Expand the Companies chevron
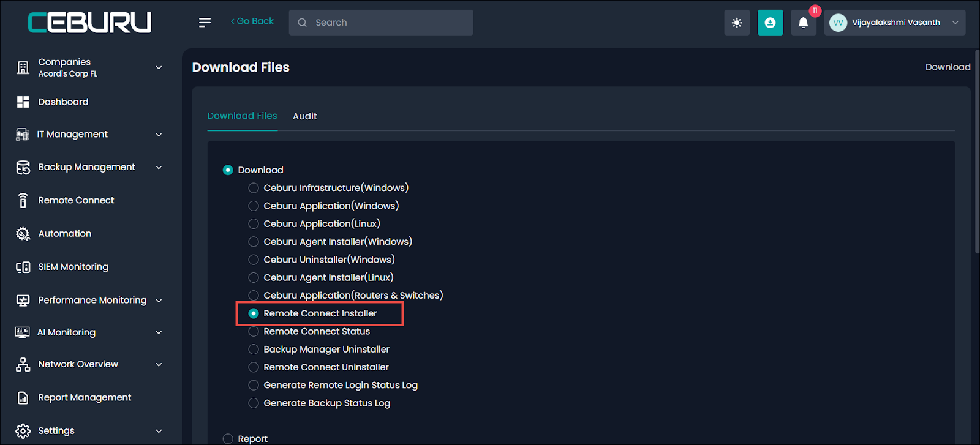The width and height of the screenshot is (980, 445). click(159, 67)
